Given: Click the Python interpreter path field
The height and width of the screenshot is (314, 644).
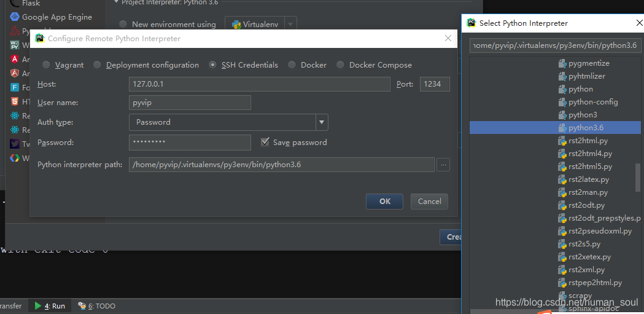Looking at the screenshot, I should [282, 165].
